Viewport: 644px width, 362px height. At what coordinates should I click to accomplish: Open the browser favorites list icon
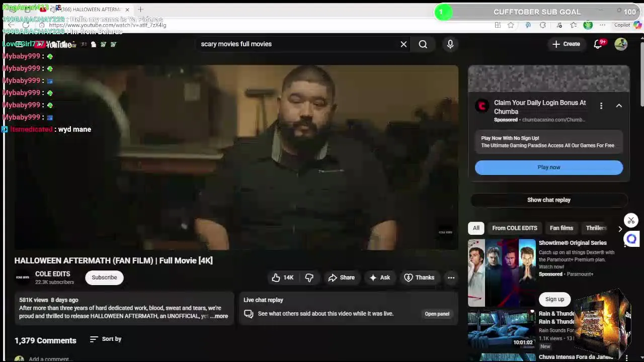click(574, 25)
